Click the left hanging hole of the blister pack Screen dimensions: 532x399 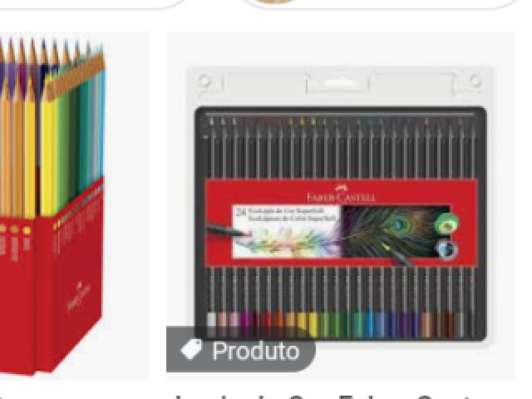click(205, 81)
